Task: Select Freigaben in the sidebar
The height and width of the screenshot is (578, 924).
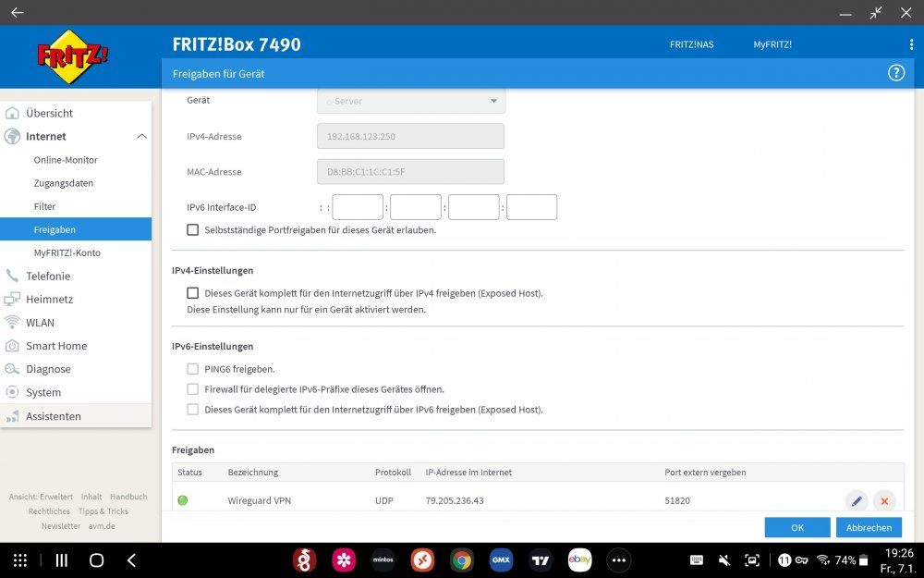Action: (76, 229)
